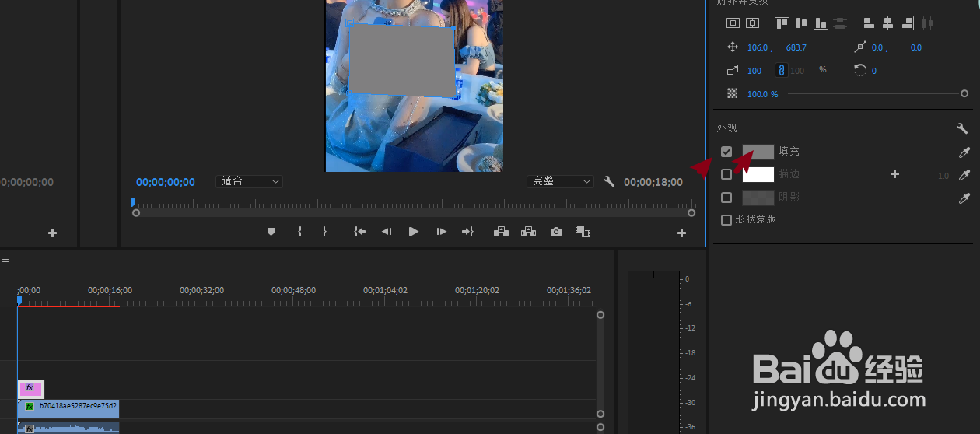The image size is (980, 434).
Task: Click program monitor timecode 00;00;00;00
Action: 166,182
